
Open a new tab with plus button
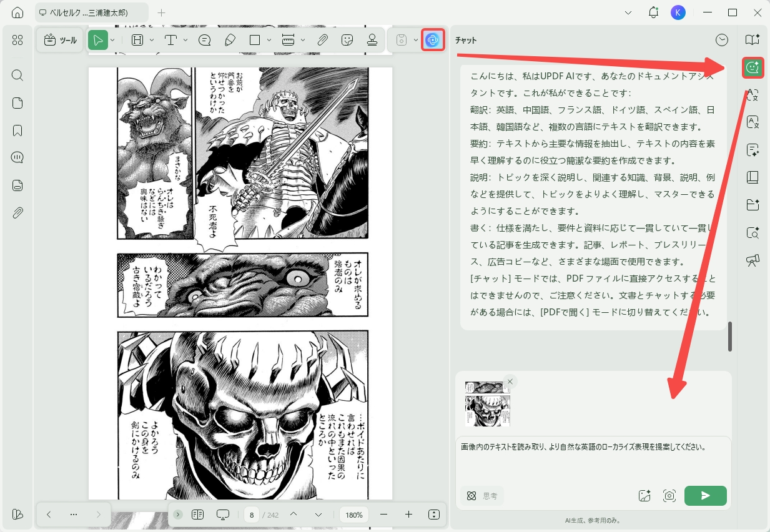162,12
